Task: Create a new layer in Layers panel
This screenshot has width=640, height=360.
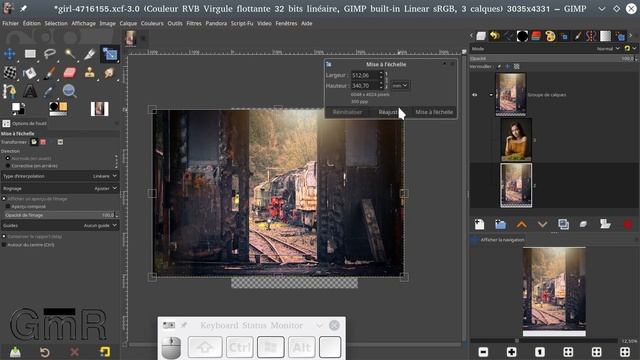Action: (x=480, y=224)
